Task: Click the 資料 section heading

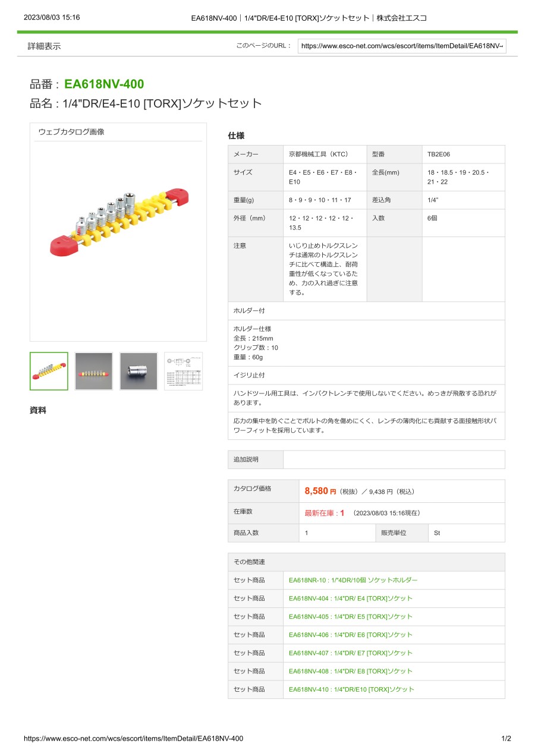Action: pyautogui.click(x=38, y=410)
